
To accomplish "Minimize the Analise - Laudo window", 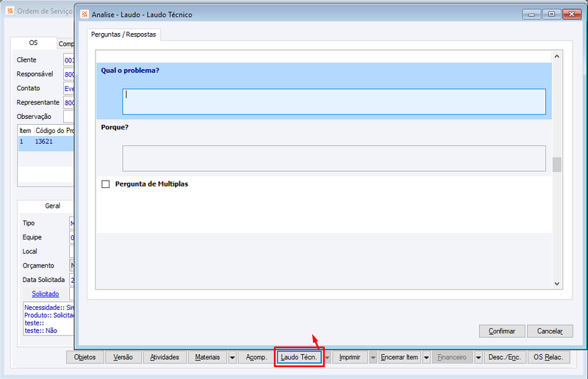I will point(531,14).
